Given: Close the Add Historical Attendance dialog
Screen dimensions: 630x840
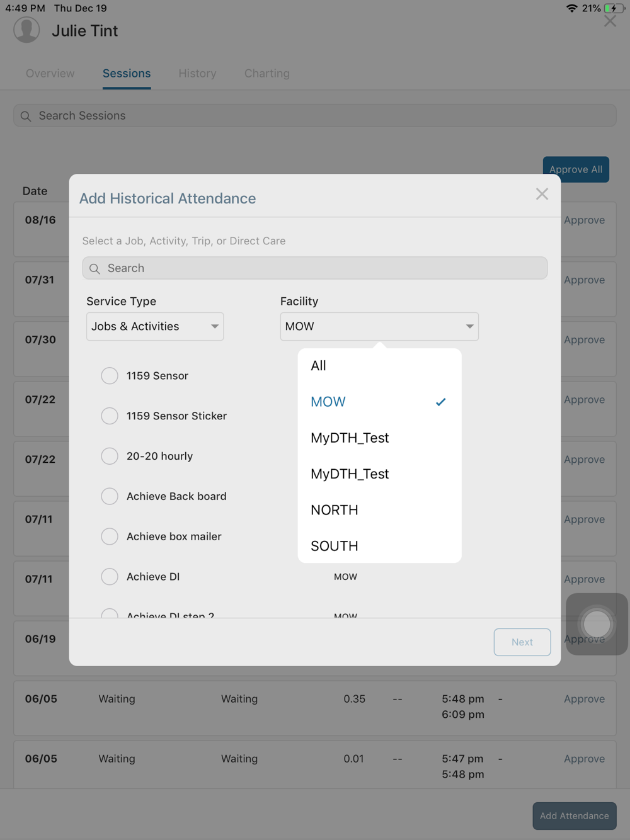Looking at the screenshot, I should tap(542, 194).
